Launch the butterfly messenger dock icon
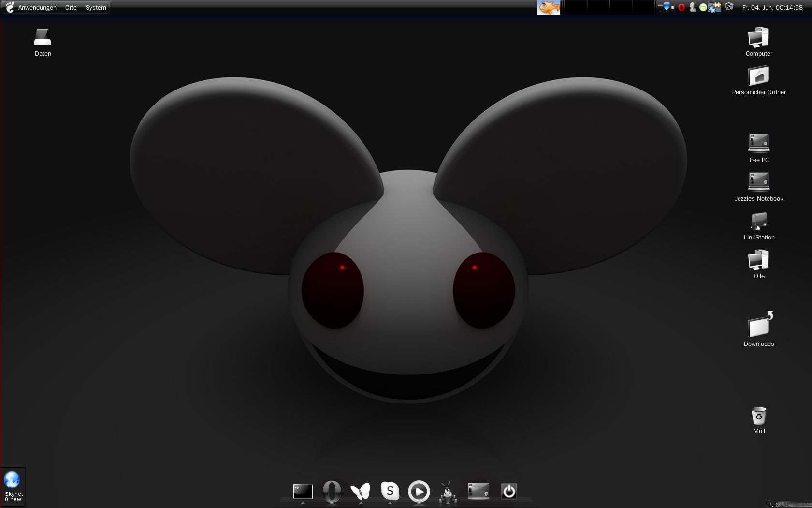 [x=361, y=491]
